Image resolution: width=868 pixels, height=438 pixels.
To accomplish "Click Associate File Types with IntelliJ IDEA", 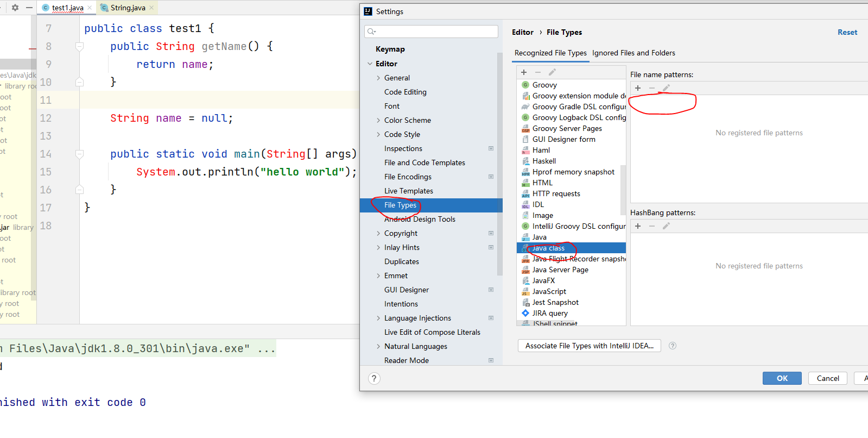I will [590, 346].
